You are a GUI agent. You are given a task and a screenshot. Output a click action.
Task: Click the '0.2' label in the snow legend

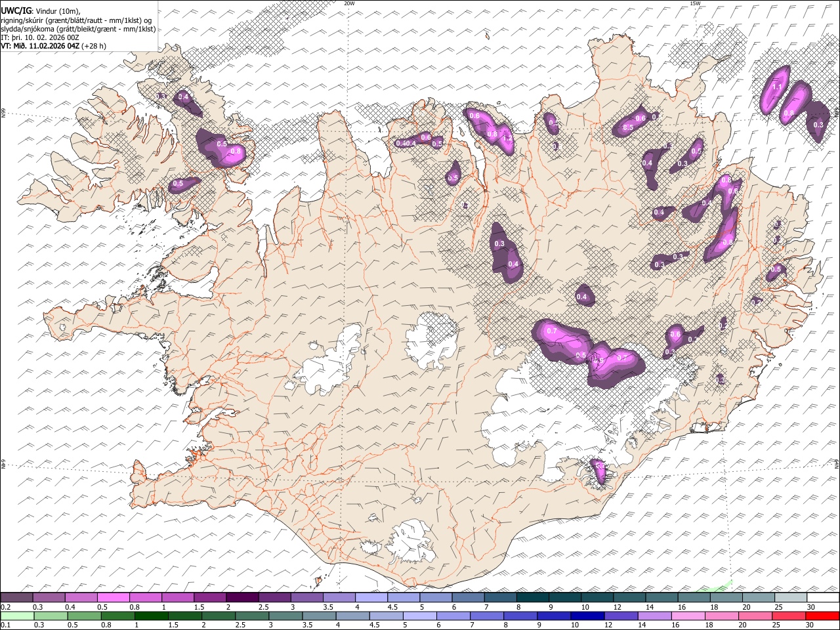(x=5, y=607)
